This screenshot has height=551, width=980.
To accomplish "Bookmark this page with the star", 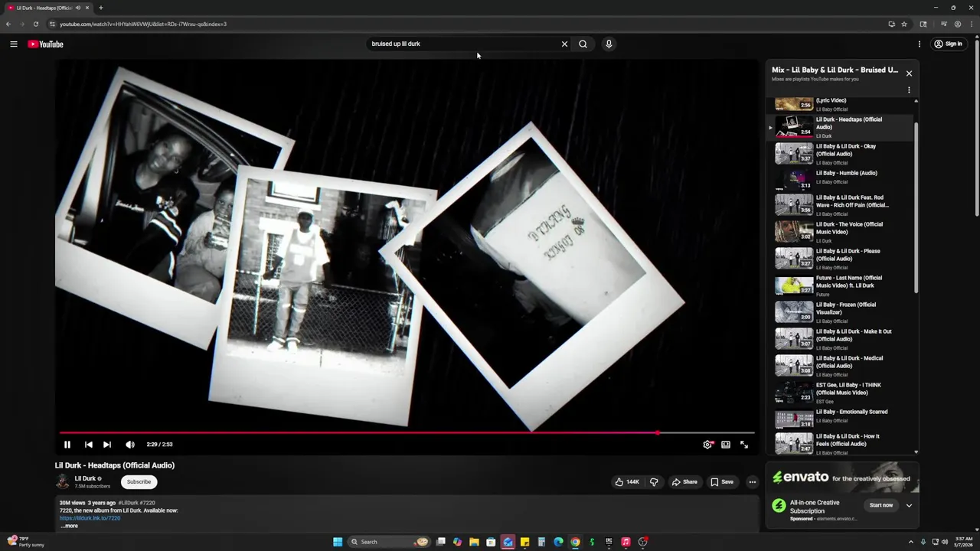I will click(904, 24).
